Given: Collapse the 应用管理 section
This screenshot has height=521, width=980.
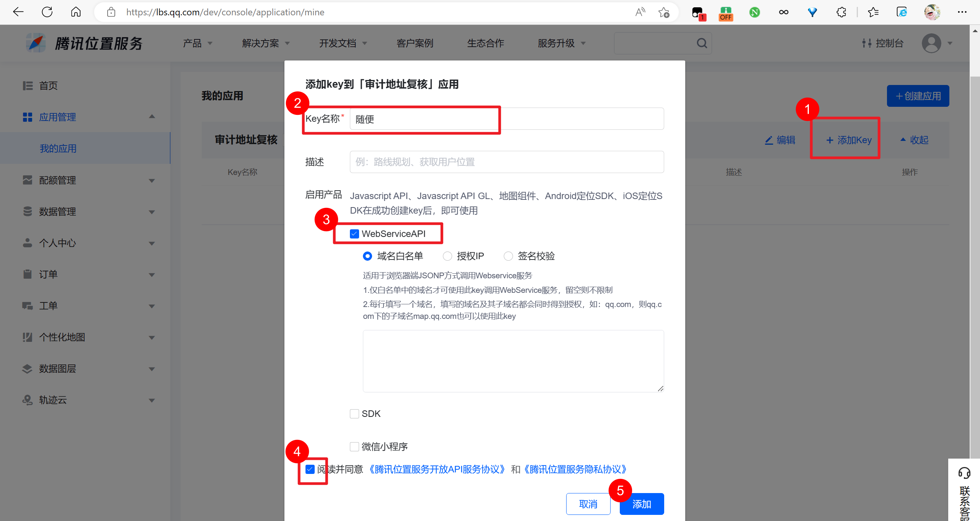Looking at the screenshot, I should pyautogui.click(x=152, y=117).
